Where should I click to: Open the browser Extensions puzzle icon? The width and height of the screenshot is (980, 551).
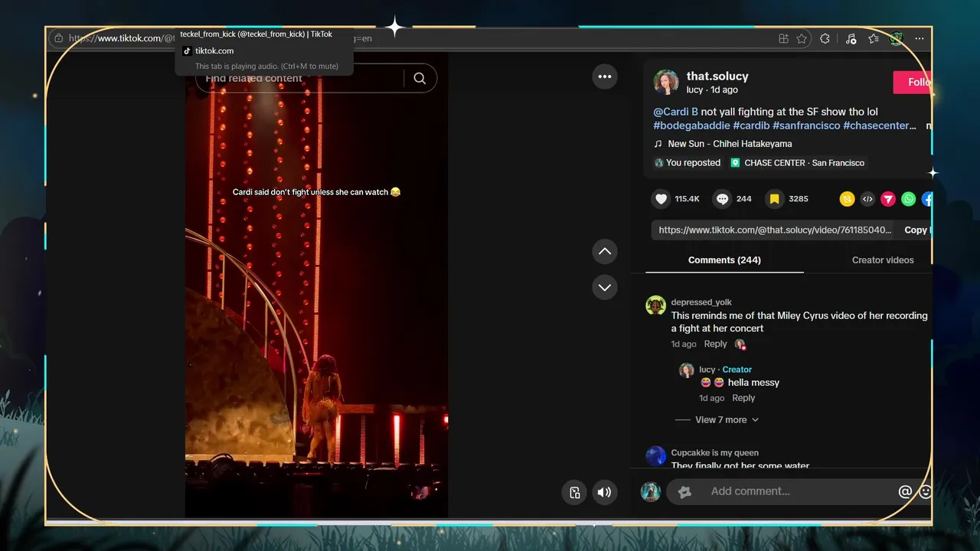(x=825, y=38)
